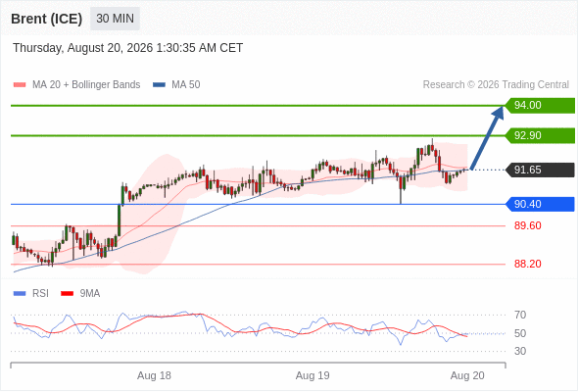Click the Brent (ICE) chart title
The width and height of the screenshot is (578, 392).
coord(47,19)
